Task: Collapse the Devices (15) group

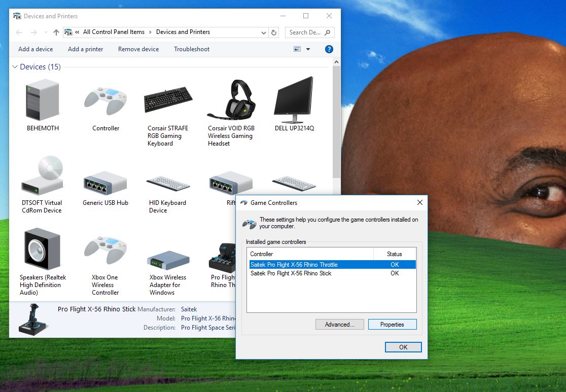Action: pyautogui.click(x=15, y=67)
